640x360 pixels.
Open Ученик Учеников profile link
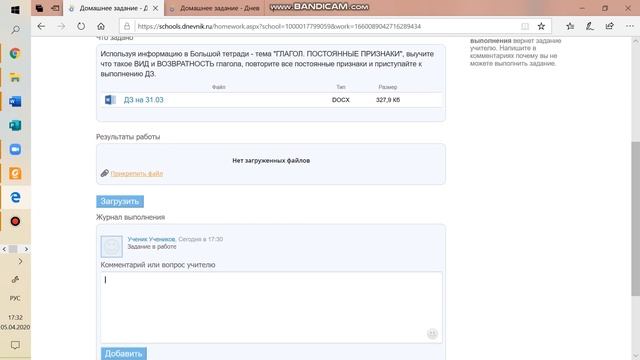click(151, 239)
